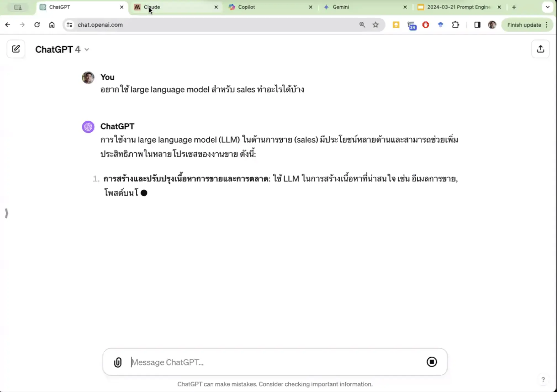Click the Claude tab icon
The height and width of the screenshot is (392, 557).
tap(137, 7)
